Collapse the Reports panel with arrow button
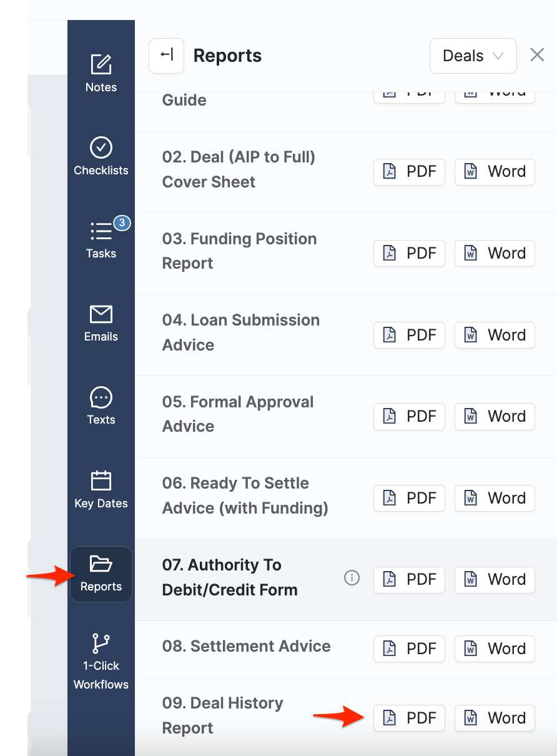 [166, 56]
